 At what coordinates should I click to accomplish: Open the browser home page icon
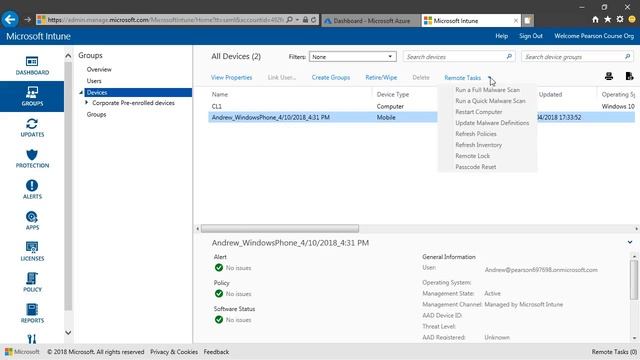[595, 19]
